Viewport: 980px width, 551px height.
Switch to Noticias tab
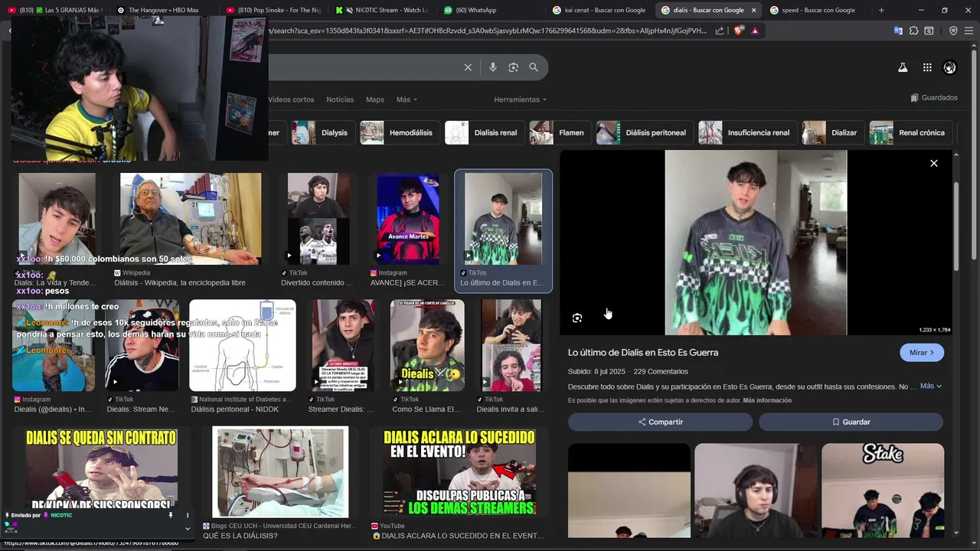[340, 99]
